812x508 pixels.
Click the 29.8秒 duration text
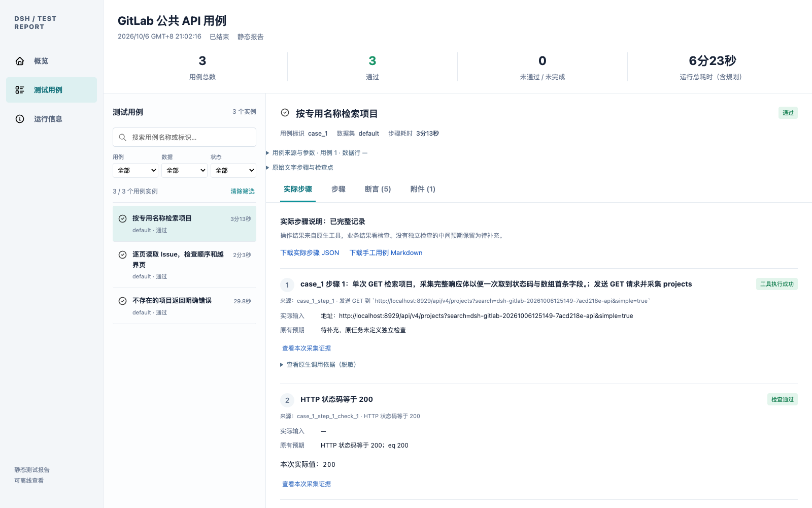pyautogui.click(x=242, y=301)
